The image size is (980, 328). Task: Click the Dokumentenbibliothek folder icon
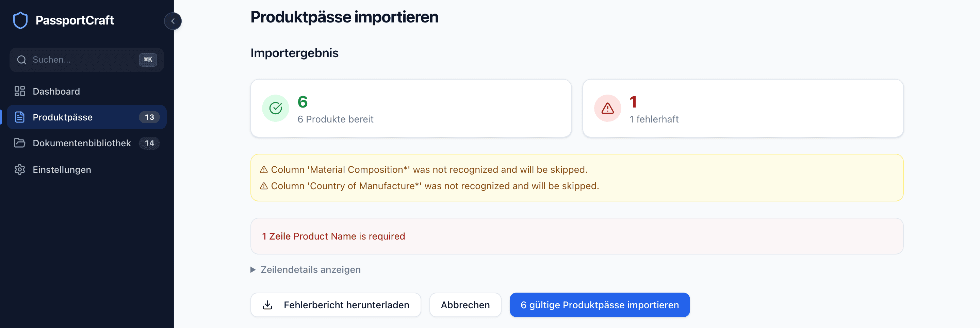tap(19, 143)
